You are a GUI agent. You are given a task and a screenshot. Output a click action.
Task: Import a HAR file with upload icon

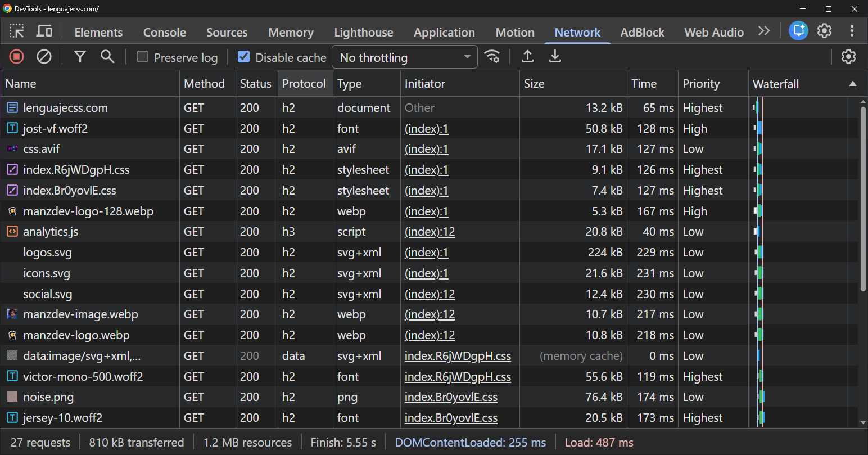(527, 56)
